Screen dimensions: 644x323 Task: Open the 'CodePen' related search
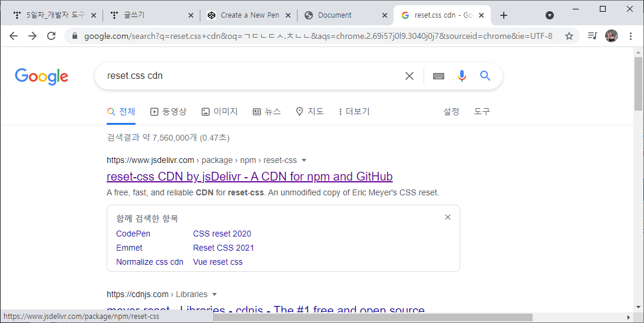point(133,234)
